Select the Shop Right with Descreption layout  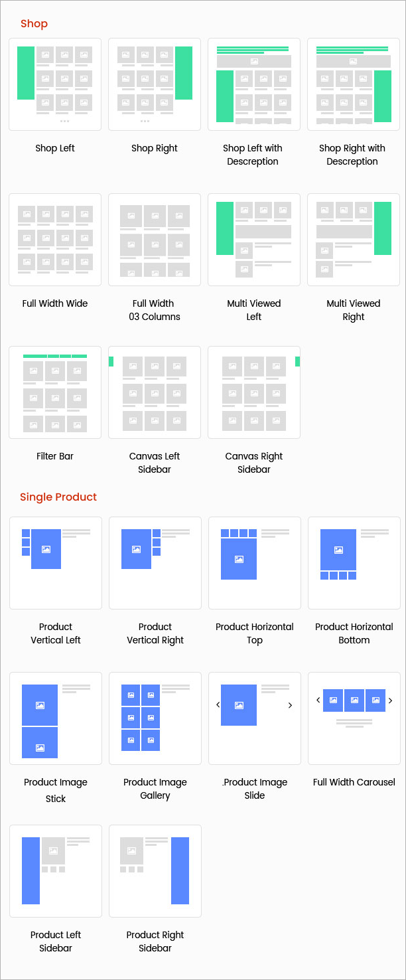tap(353, 84)
